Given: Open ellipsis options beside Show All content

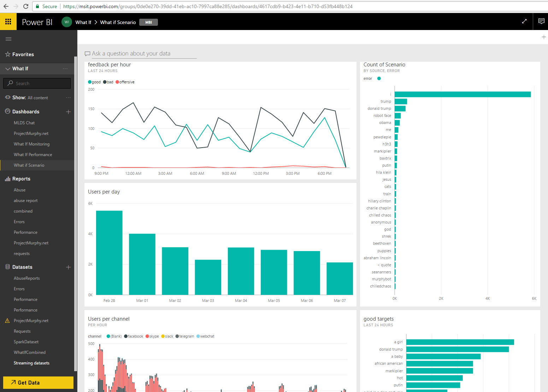Looking at the screenshot, I should [68, 97].
